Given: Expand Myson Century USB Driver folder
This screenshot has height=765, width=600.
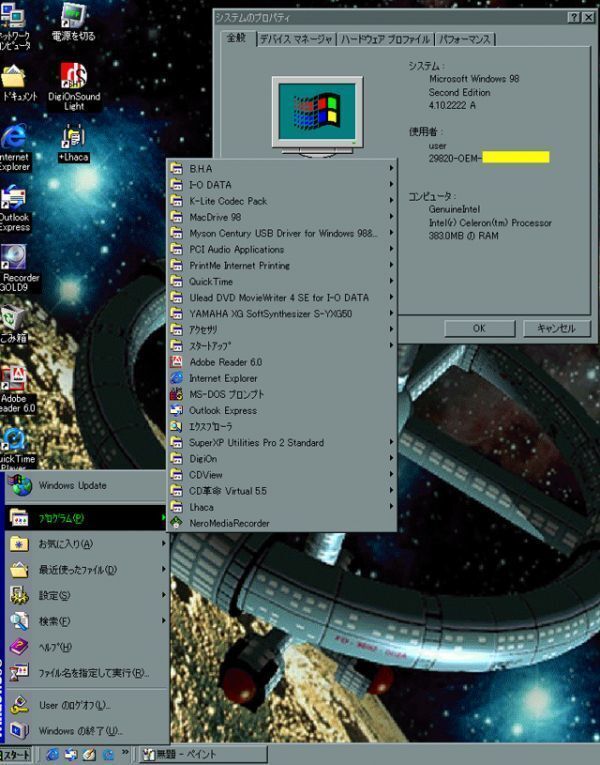Looking at the screenshot, I should pos(282,233).
